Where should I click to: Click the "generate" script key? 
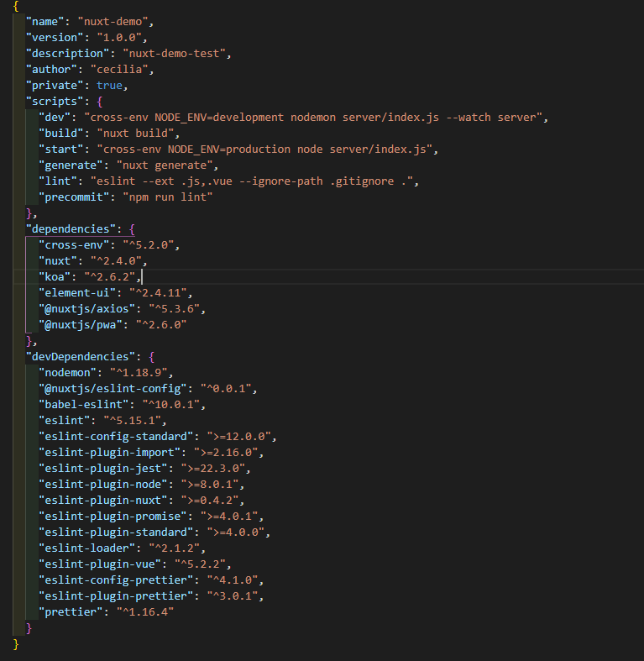click(71, 165)
